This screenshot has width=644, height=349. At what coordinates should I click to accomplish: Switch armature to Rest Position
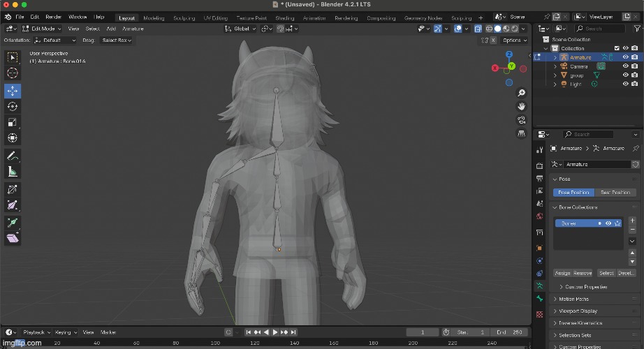(x=615, y=192)
